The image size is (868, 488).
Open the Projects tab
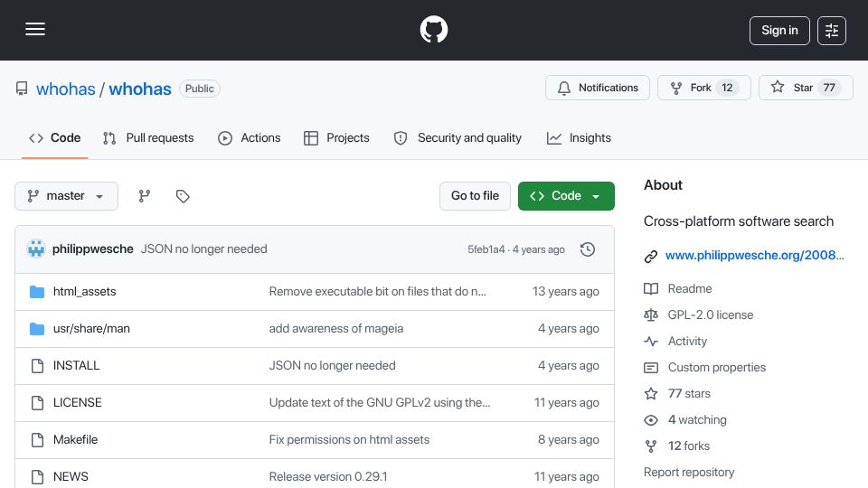click(336, 137)
